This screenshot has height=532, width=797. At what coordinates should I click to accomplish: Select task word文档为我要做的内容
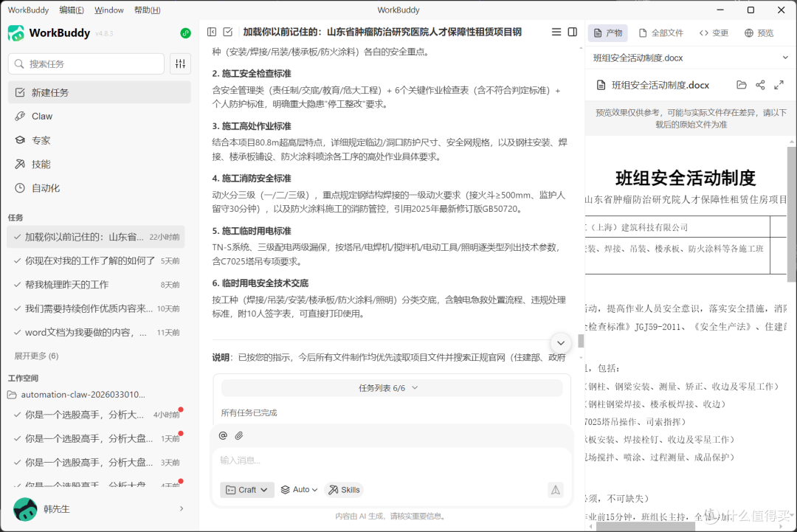pos(96,332)
